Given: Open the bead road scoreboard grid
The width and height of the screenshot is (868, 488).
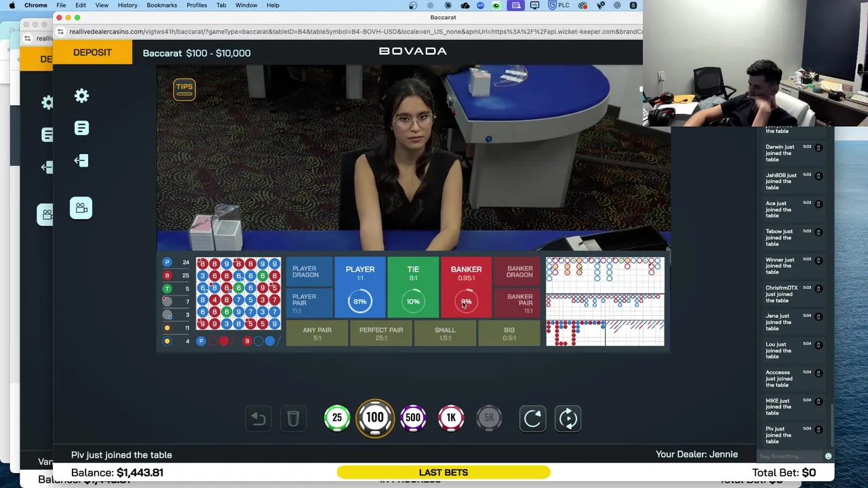Looking at the screenshot, I should pos(239,293).
